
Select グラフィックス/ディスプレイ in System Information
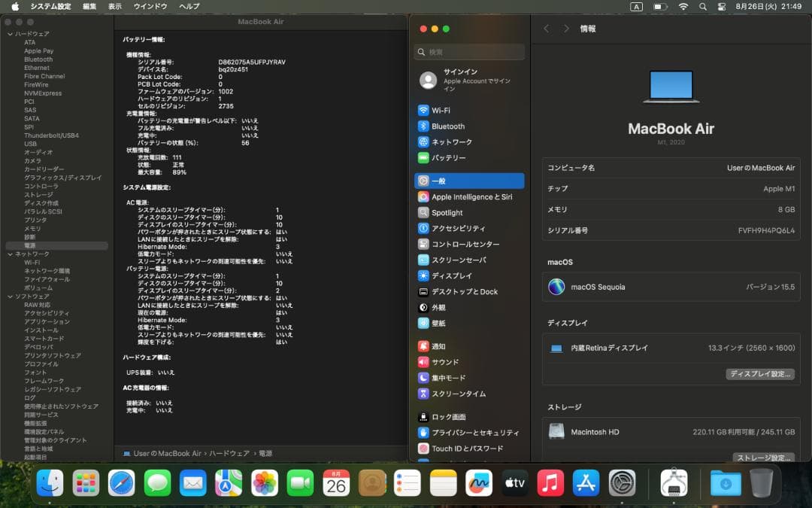62,178
